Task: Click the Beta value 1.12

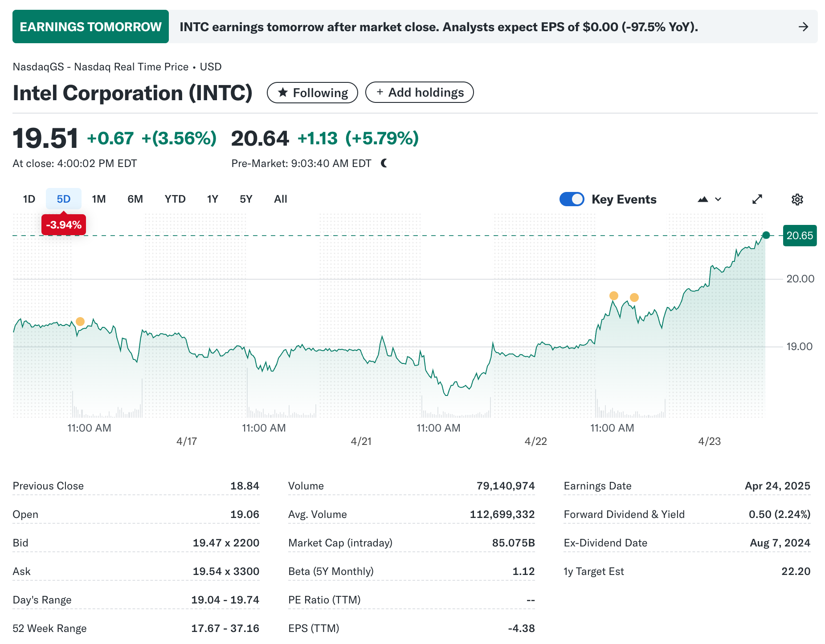Action: (x=523, y=571)
